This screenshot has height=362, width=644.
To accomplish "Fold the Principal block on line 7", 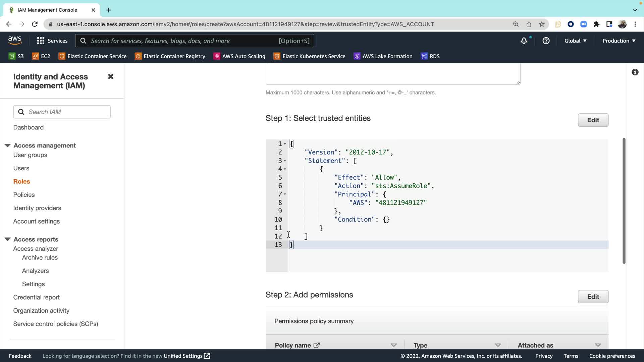I will click(285, 194).
